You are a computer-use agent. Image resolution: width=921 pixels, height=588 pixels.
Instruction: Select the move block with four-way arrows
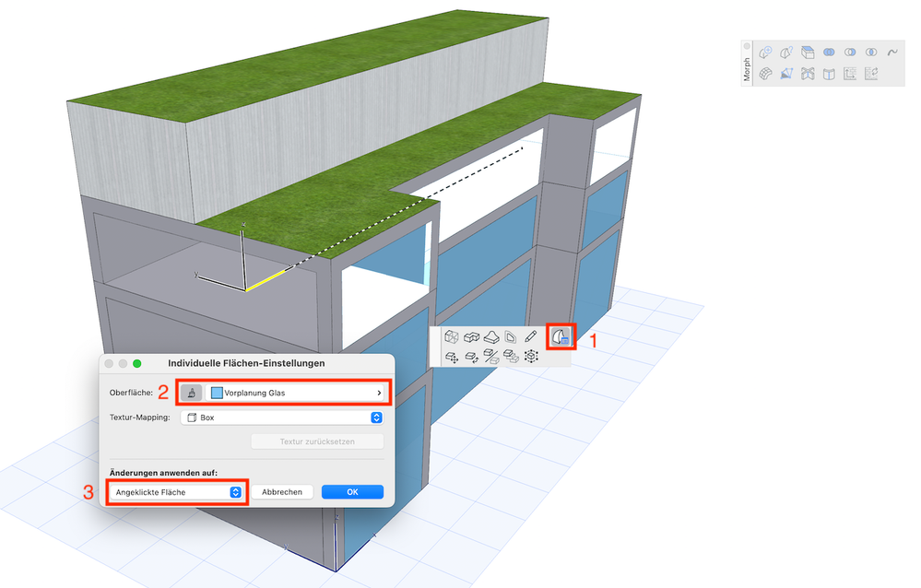coord(451,357)
